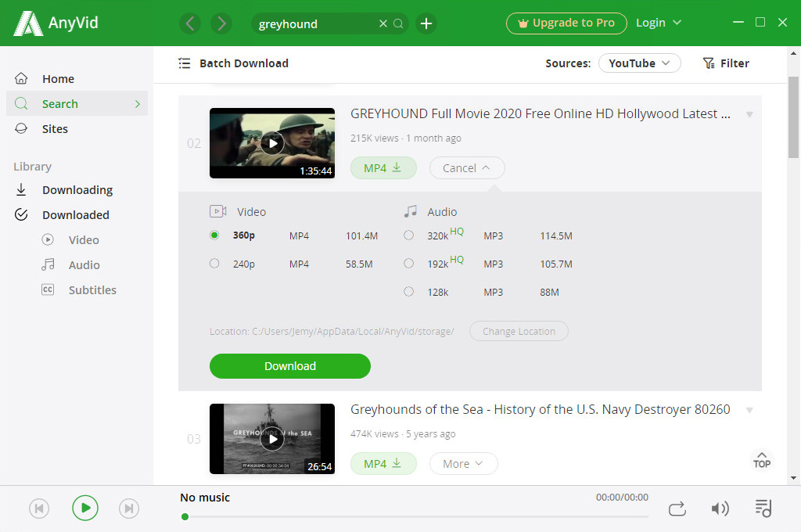801x532 pixels.
Task: Click the Audio music note icon in Library
Action: click(48, 264)
